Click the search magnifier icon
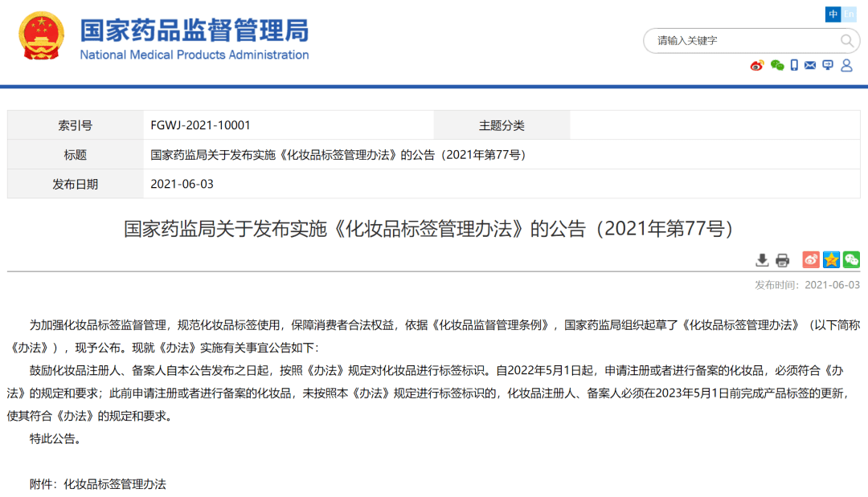Image resolution: width=868 pixels, height=497 pixels. click(846, 40)
